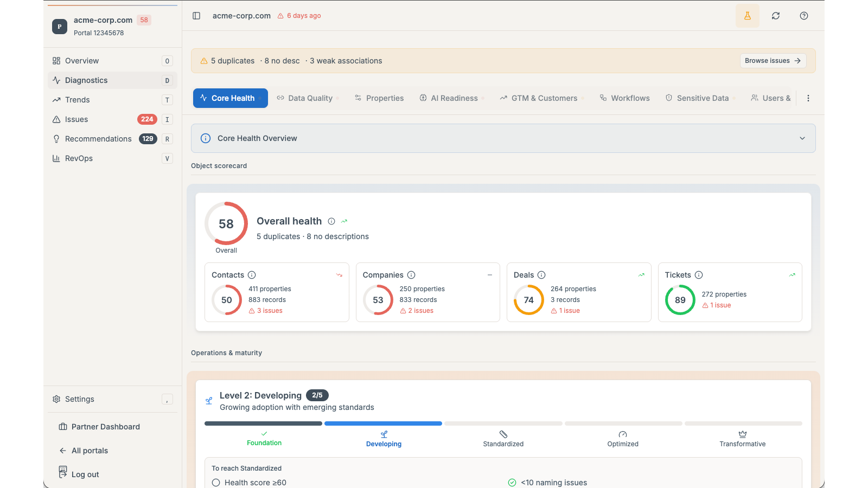Click '3 issues' in Contacts card

pyautogui.click(x=266, y=311)
